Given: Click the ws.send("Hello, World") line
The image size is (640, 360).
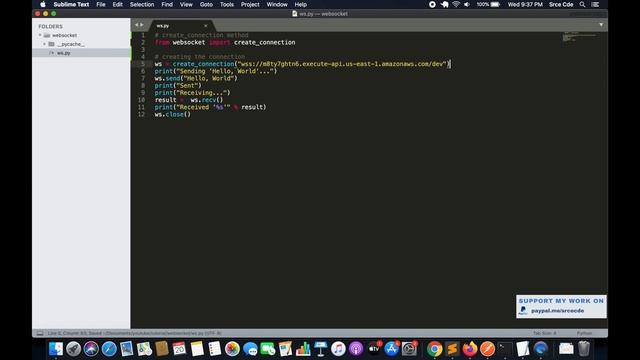Looking at the screenshot, I should [196, 78].
